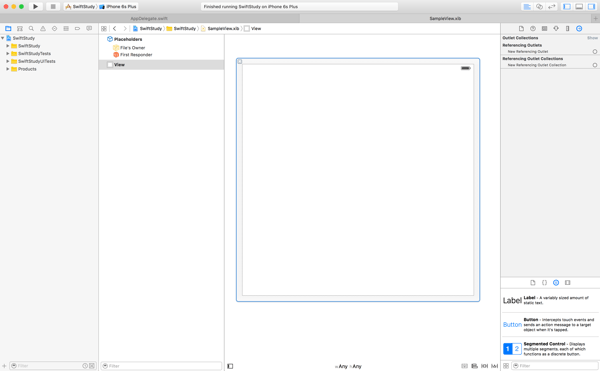This screenshot has width=600, height=371.
Task: Click the add (+) button in the navigator footer
Action: coord(4,366)
